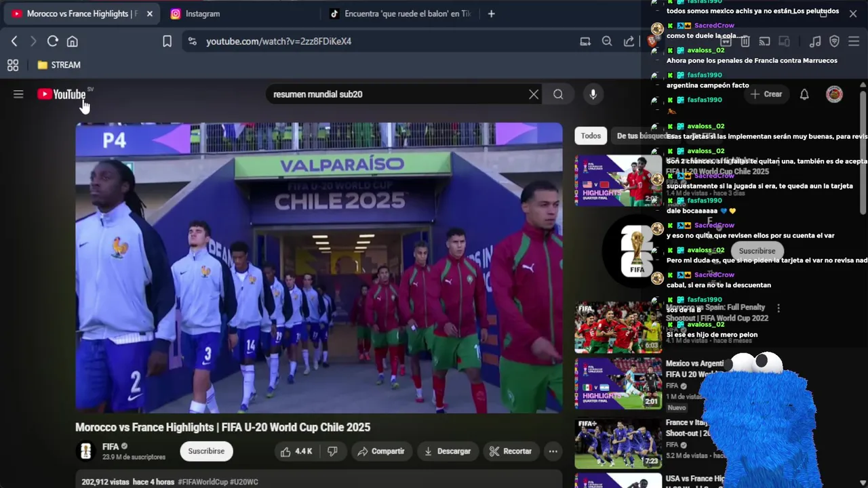The height and width of the screenshot is (488, 868).
Task: Click the YouTube search magnifier button
Action: [558, 94]
